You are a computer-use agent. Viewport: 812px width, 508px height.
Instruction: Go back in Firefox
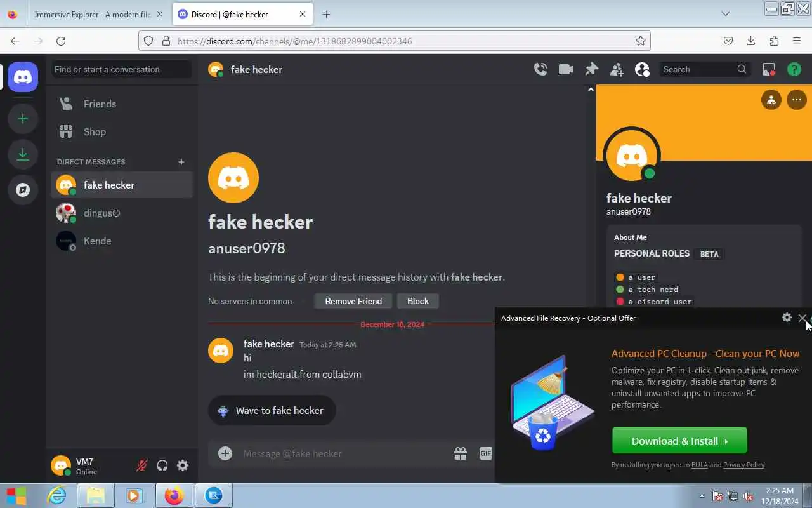15,41
